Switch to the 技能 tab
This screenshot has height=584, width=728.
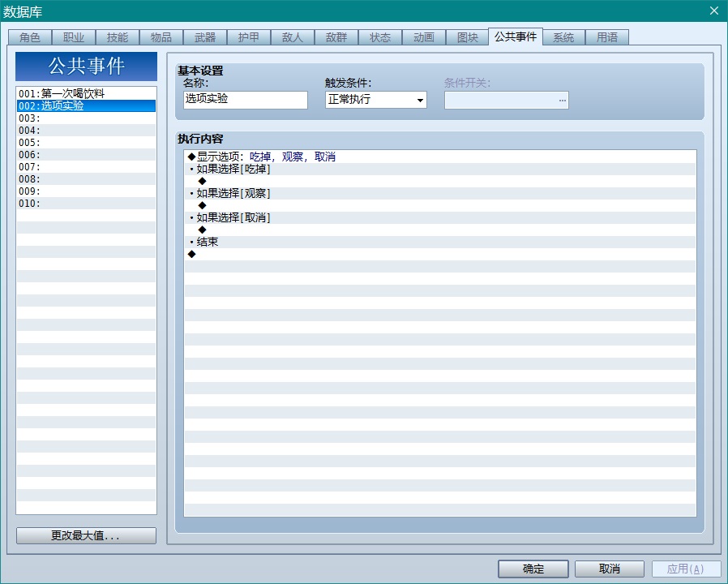(x=118, y=37)
